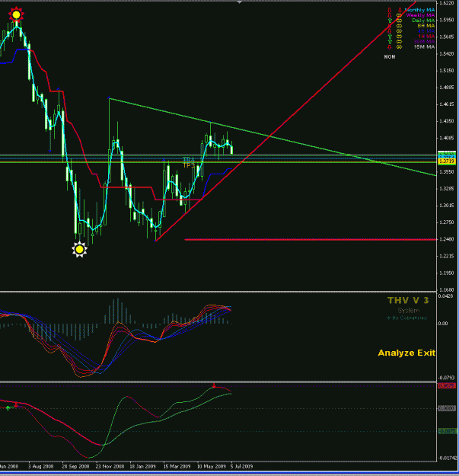Click the 18 Jan 2009 date label
Image resolution: width=459 pixels, height=476 pixels.
142,466
